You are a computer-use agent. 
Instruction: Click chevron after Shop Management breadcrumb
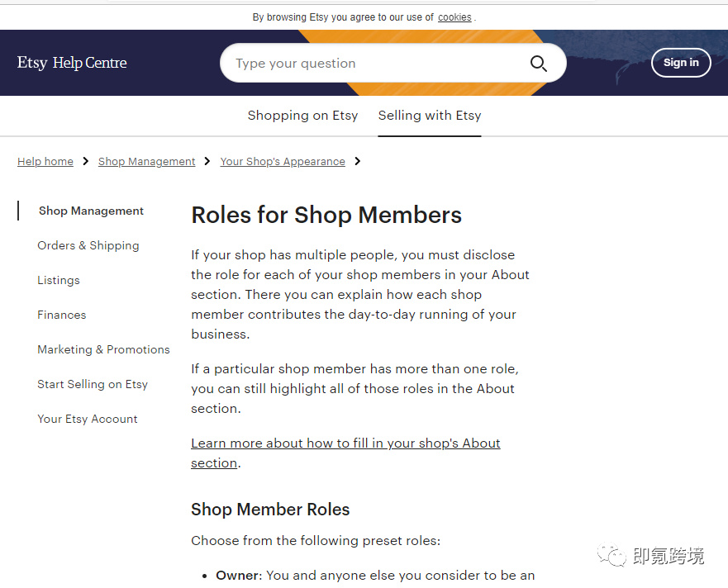[207, 161]
